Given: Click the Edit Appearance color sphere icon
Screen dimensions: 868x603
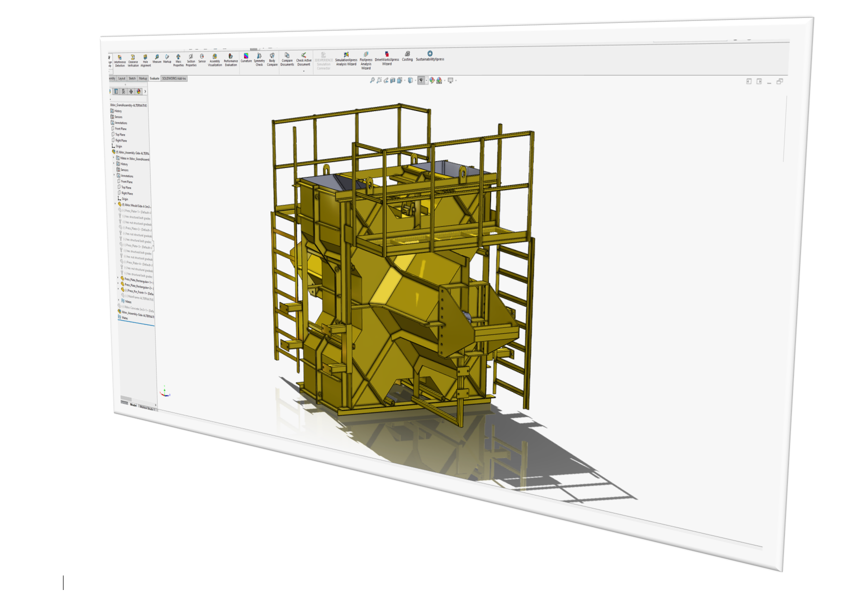Looking at the screenshot, I should [x=432, y=80].
